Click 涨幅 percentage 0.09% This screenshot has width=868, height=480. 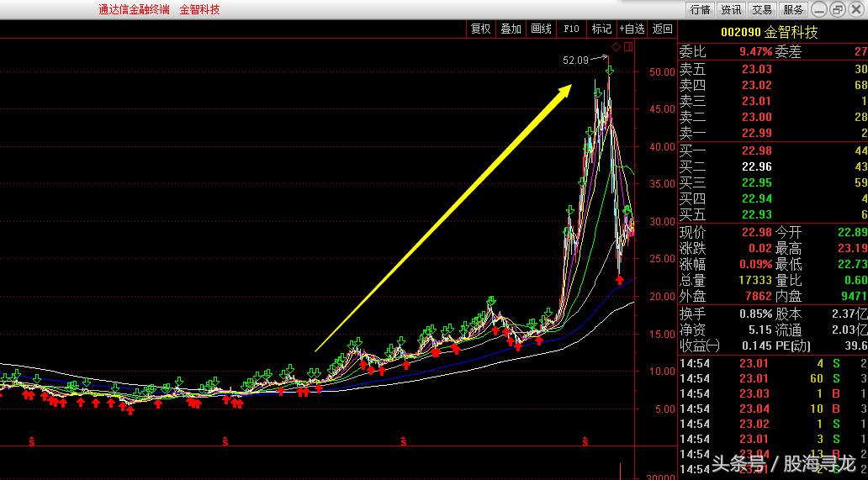coord(755,264)
